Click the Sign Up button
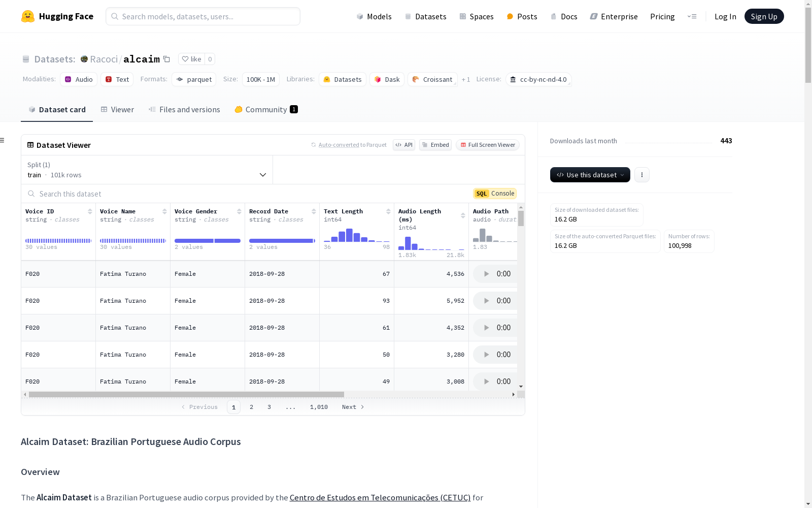 coord(764,16)
